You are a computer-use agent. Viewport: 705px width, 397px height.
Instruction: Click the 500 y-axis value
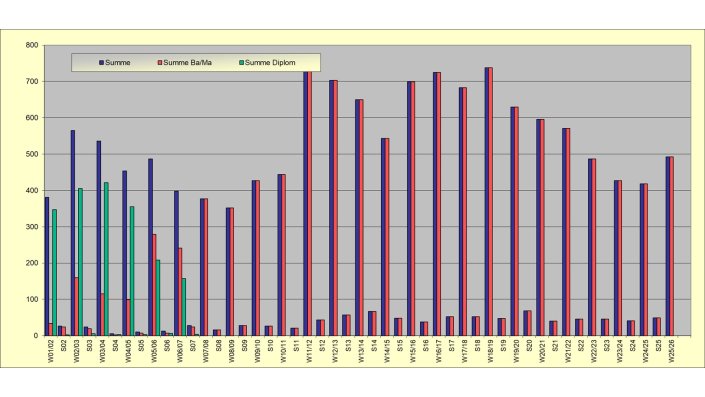click(32, 154)
